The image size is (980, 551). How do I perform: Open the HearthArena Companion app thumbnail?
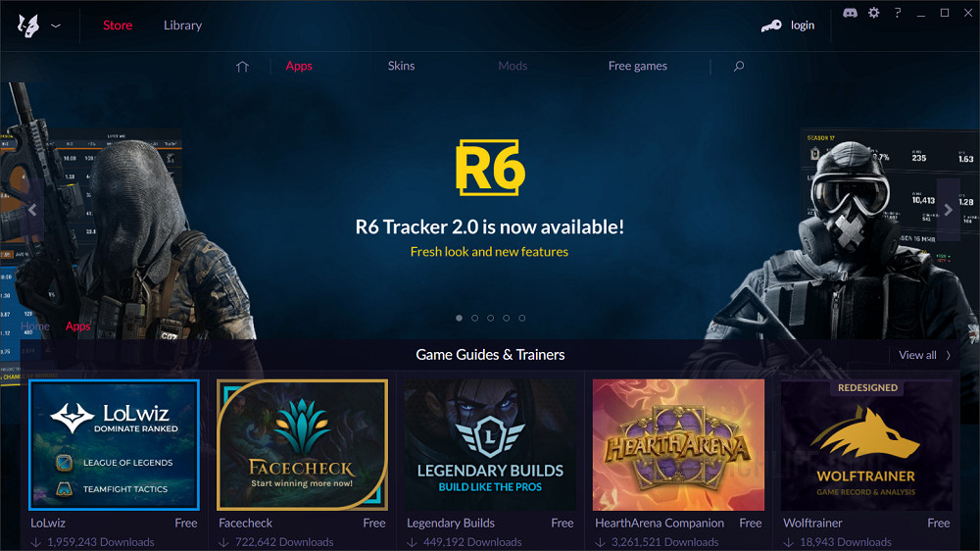(x=678, y=445)
